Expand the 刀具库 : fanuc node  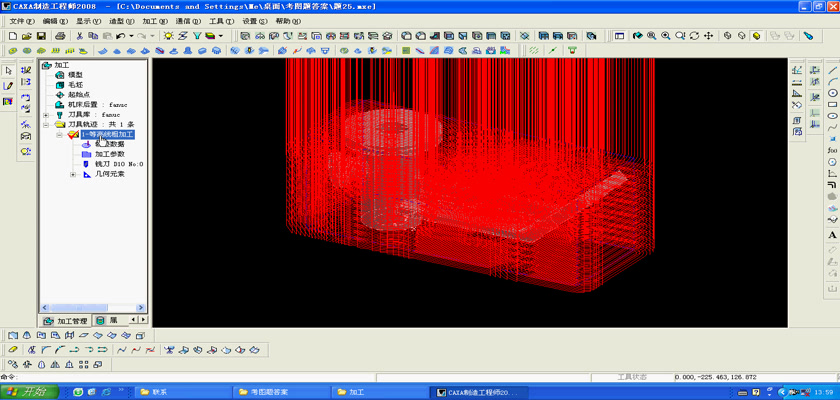pos(46,115)
